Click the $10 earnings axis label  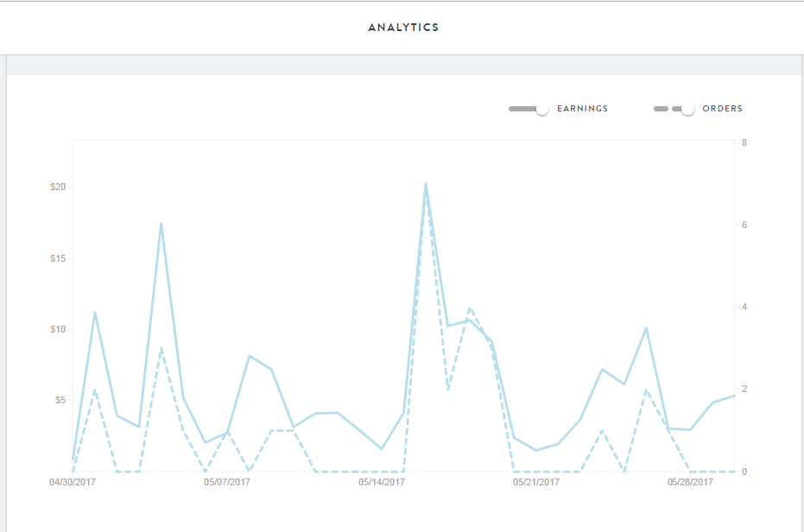(58, 329)
